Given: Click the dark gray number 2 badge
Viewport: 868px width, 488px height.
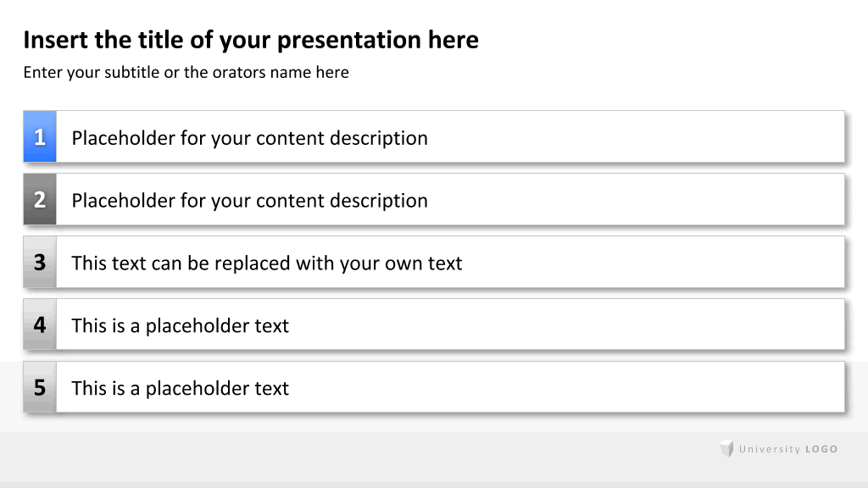Looking at the screenshot, I should pyautogui.click(x=40, y=199).
